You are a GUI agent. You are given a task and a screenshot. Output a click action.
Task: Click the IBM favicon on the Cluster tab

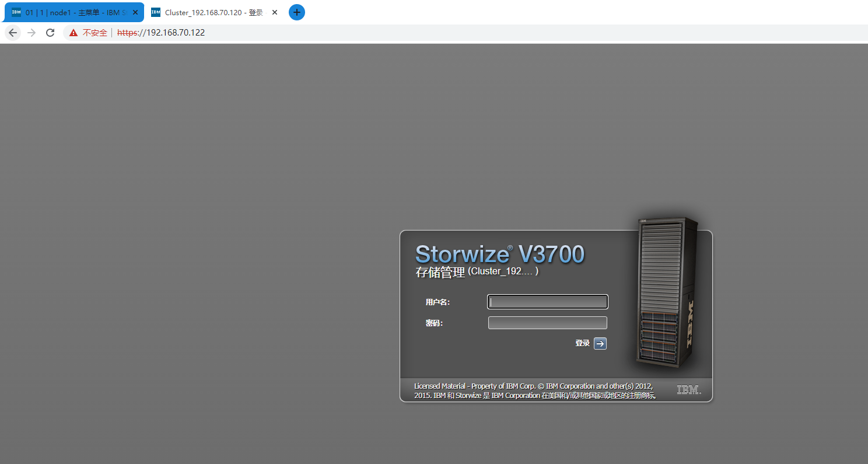(x=156, y=12)
